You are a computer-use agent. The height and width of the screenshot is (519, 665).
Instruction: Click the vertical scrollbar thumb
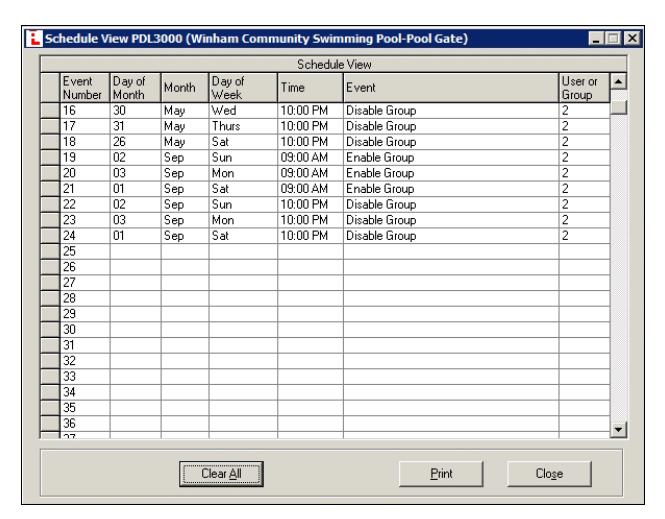click(x=618, y=106)
